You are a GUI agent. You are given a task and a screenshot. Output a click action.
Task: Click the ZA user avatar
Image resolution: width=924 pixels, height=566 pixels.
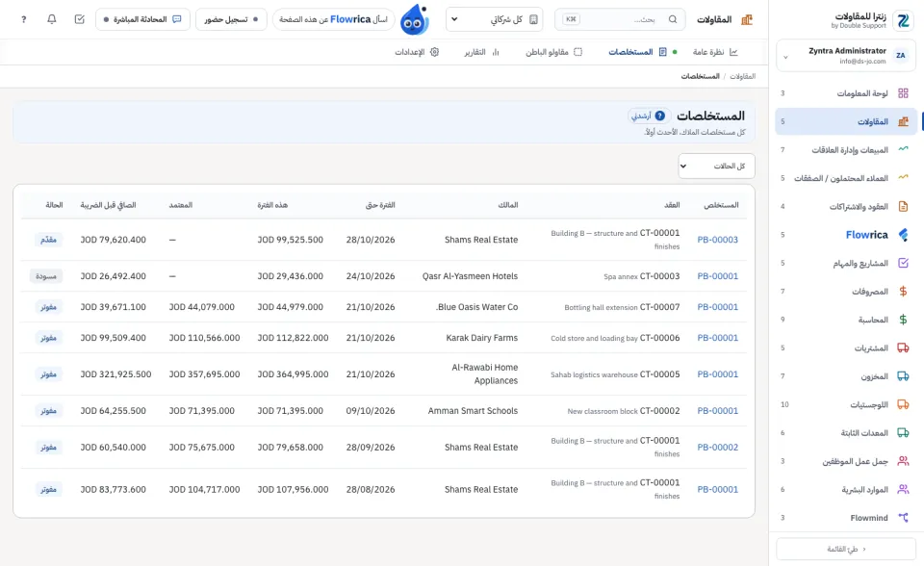point(901,56)
